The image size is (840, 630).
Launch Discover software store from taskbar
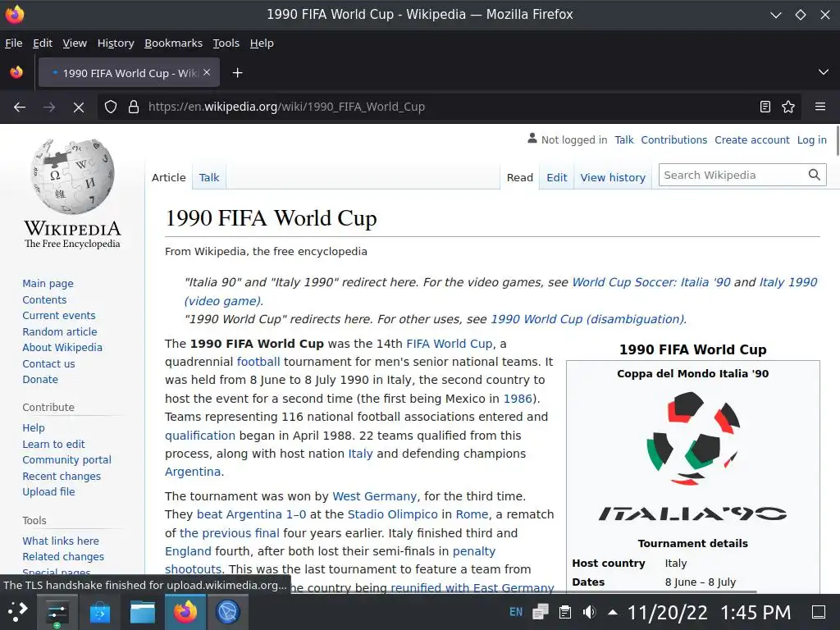coord(99,612)
